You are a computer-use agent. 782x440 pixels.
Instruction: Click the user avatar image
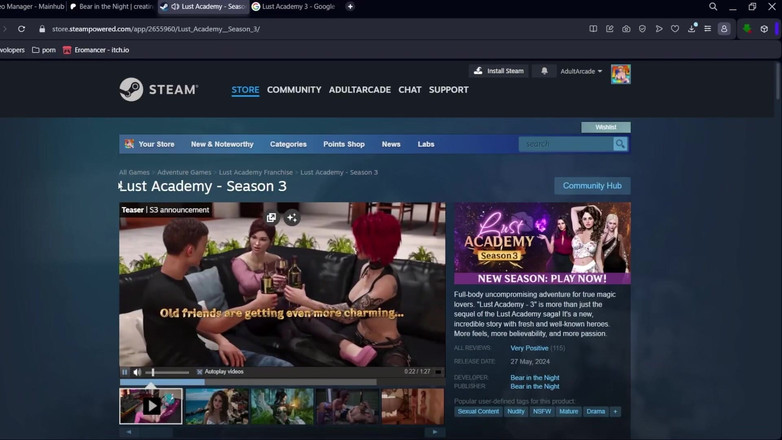point(620,74)
